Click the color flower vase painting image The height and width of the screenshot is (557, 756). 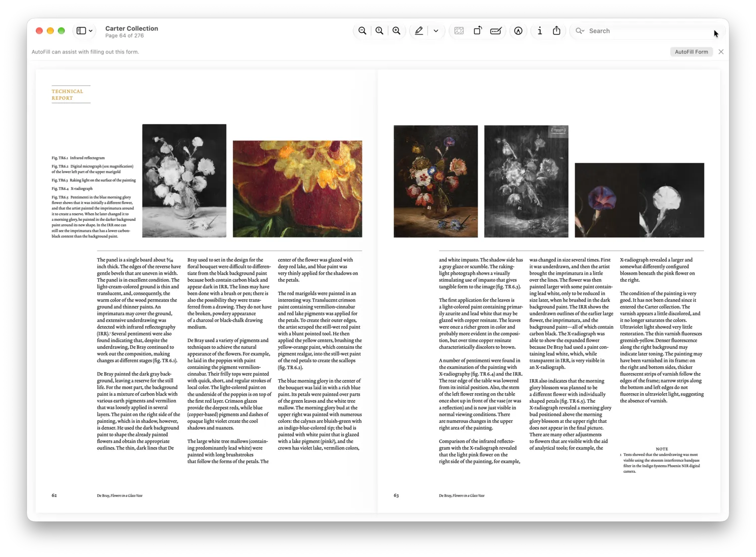pyautogui.click(x=436, y=181)
